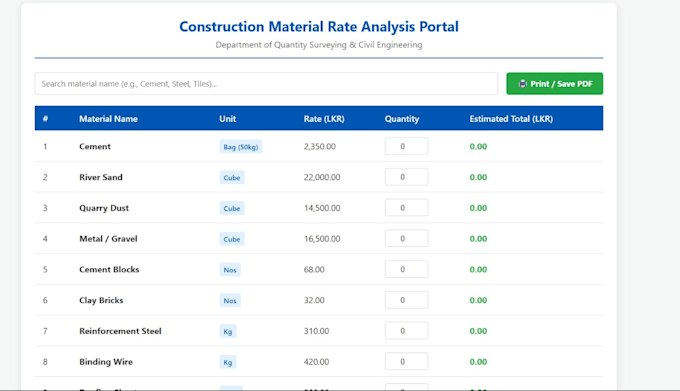Click the Rate (LKR) column header
This screenshot has height=391, width=680.
tap(324, 119)
